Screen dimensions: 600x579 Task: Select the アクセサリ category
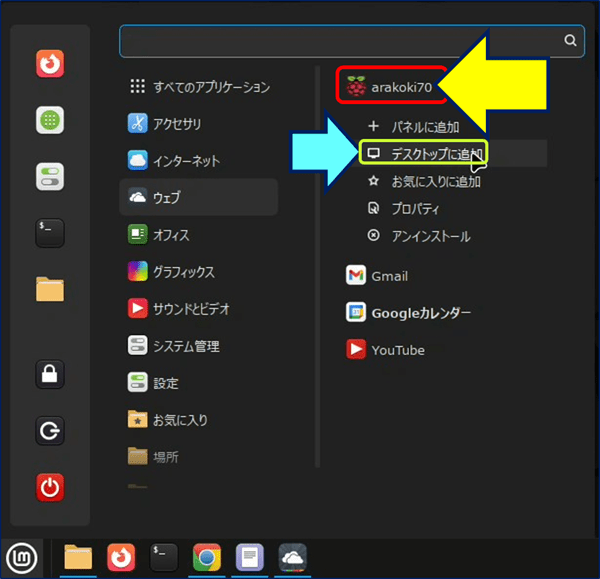tap(199, 124)
